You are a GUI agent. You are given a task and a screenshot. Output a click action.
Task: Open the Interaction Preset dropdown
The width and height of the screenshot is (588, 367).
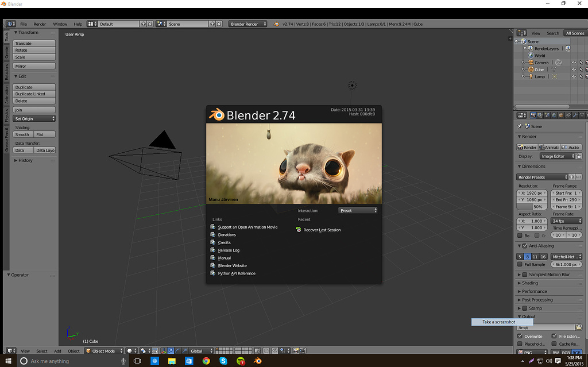click(x=358, y=211)
